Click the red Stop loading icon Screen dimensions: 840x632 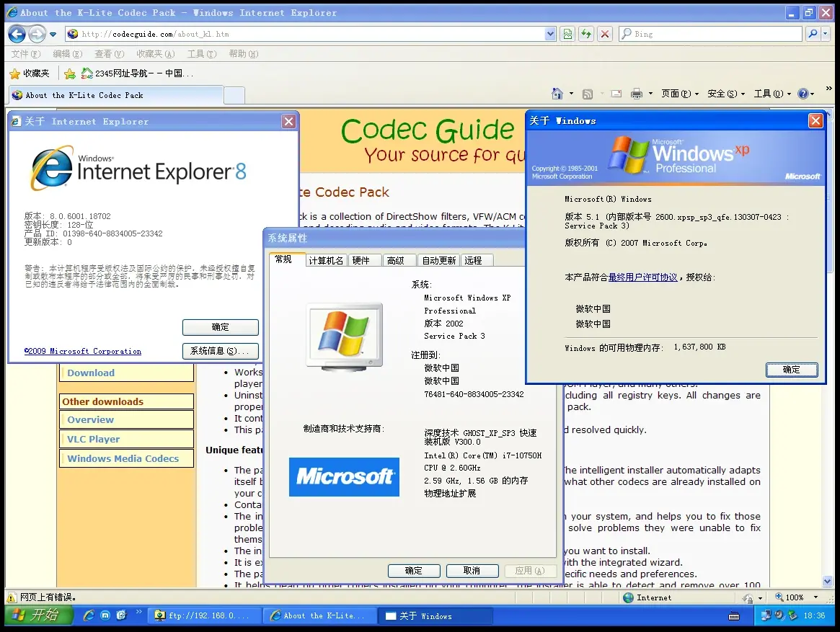pos(605,35)
